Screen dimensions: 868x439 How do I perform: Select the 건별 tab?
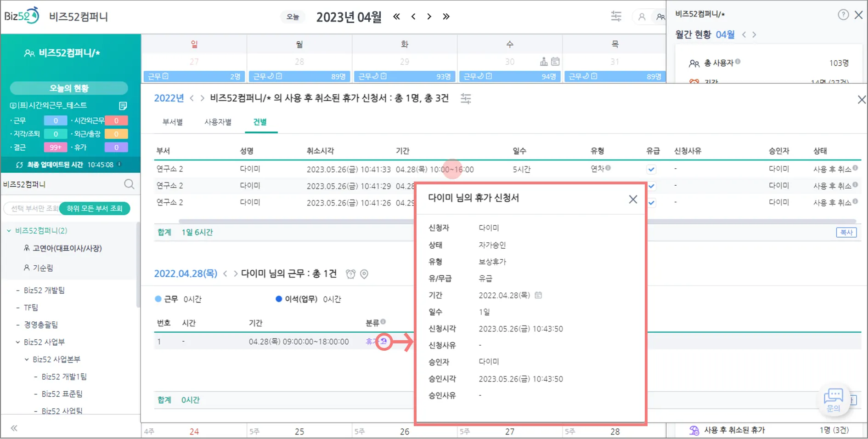(x=260, y=122)
